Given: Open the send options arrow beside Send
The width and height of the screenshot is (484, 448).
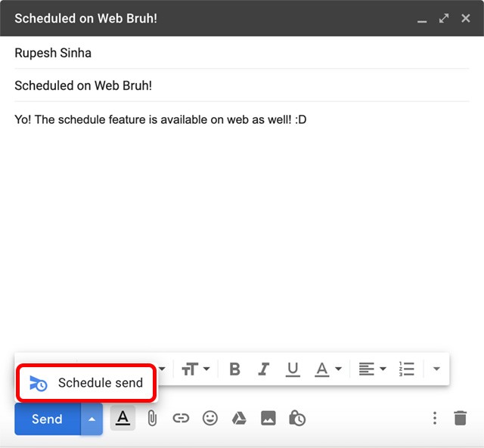Looking at the screenshot, I should click(92, 419).
